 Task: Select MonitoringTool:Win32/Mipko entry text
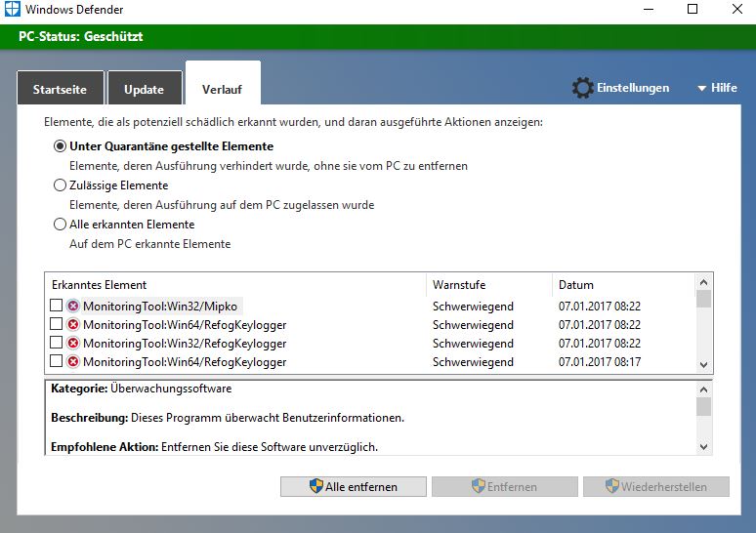pos(160,307)
